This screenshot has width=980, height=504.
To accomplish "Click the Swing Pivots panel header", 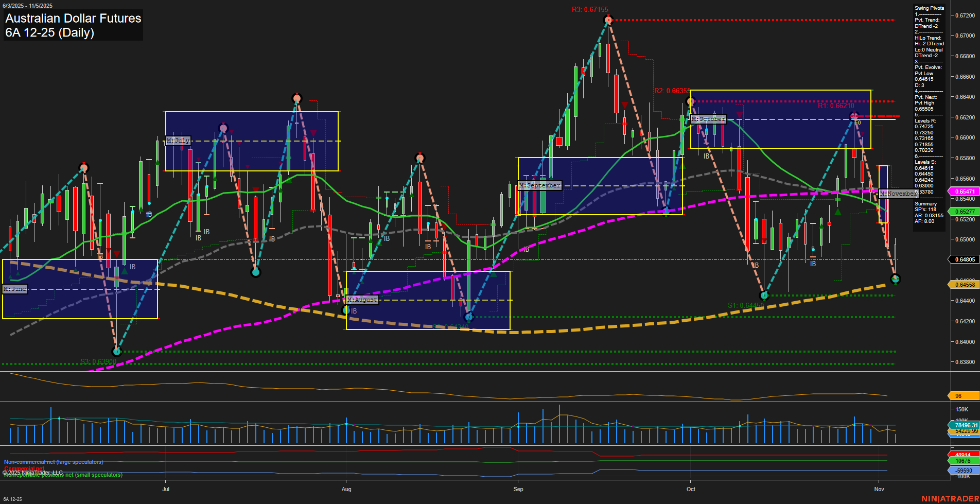I will tap(929, 8).
